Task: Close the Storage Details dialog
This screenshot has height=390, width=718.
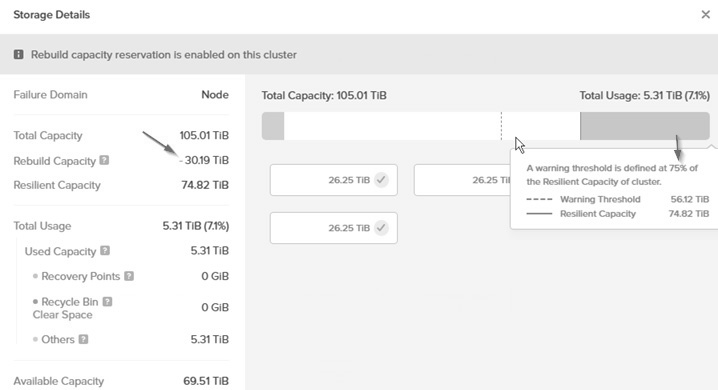Action: [x=705, y=15]
